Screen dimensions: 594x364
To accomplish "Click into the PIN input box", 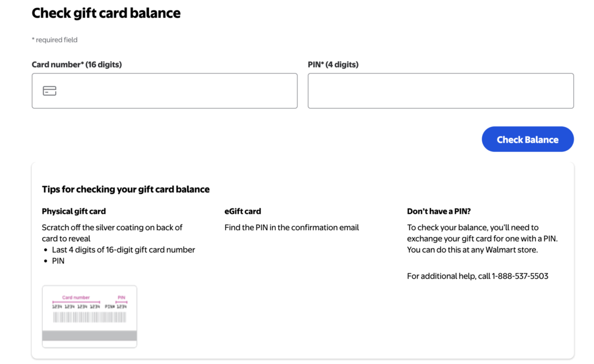I will [x=440, y=91].
